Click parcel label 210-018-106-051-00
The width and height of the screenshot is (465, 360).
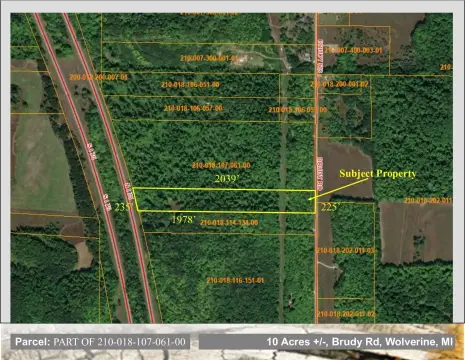click(x=190, y=85)
